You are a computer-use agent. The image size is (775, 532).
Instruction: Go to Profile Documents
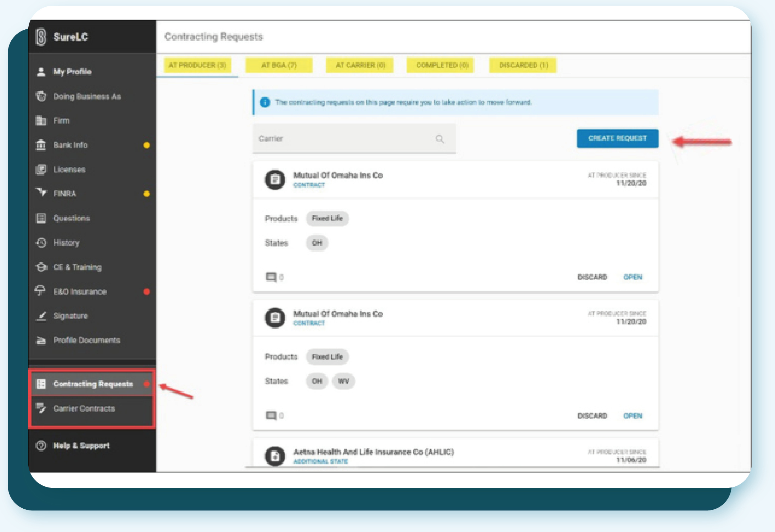[92, 340]
